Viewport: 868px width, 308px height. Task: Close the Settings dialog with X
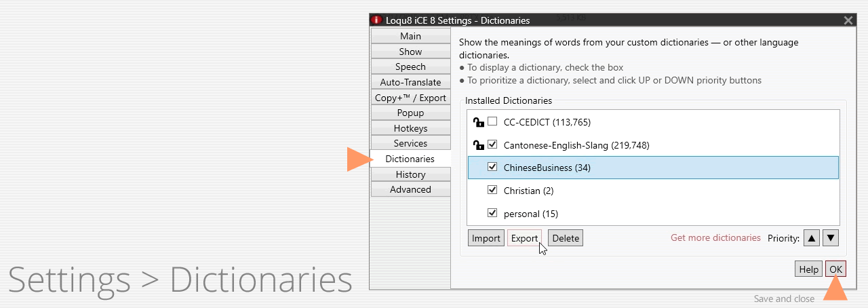coord(848,20)
